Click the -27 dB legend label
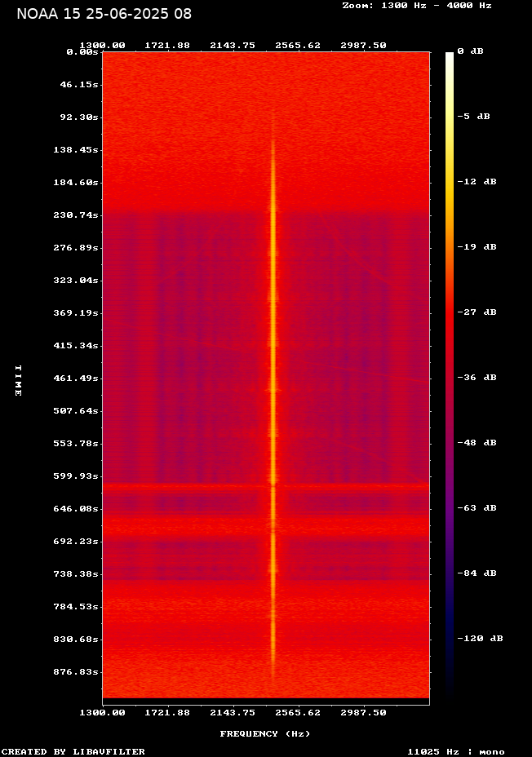The height and width of the screenshot is (757, 532). (477, 312)
